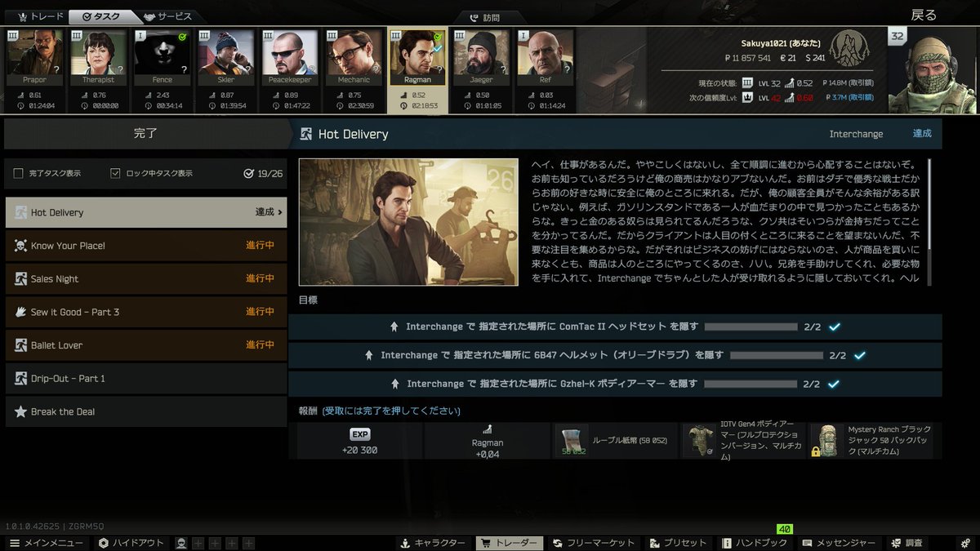Open the Ballet Lover task

(x=146, y=345)
